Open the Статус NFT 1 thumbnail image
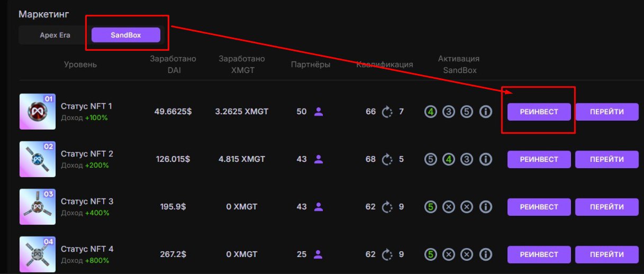Screen dimensions: 644x274 pos(37,112)
